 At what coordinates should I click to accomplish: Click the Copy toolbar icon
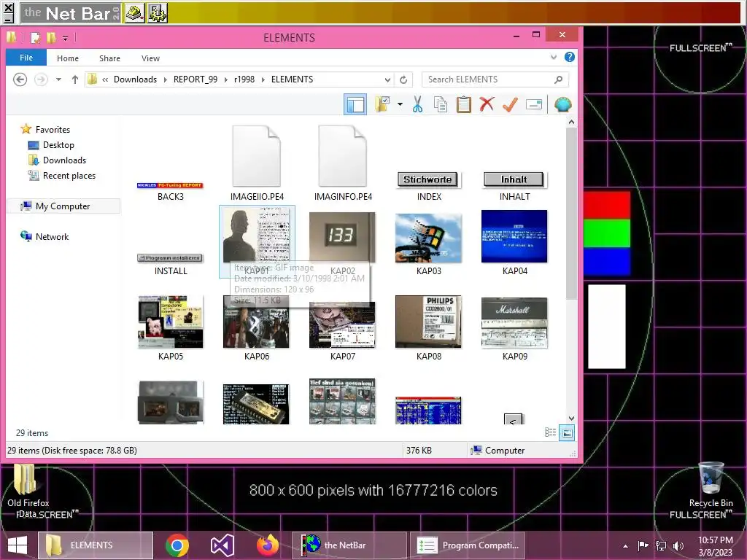coord(441,104)
